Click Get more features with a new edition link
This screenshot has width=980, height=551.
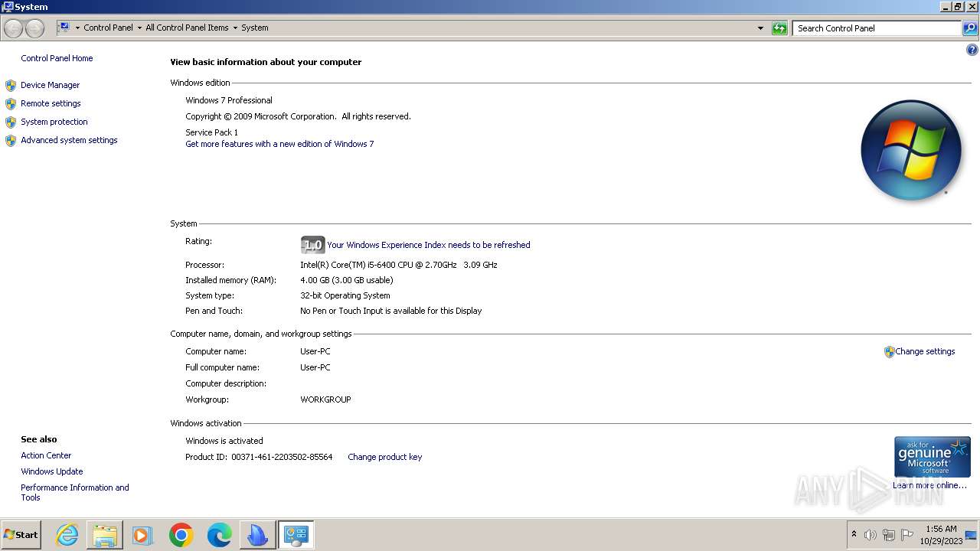point(279,144)
